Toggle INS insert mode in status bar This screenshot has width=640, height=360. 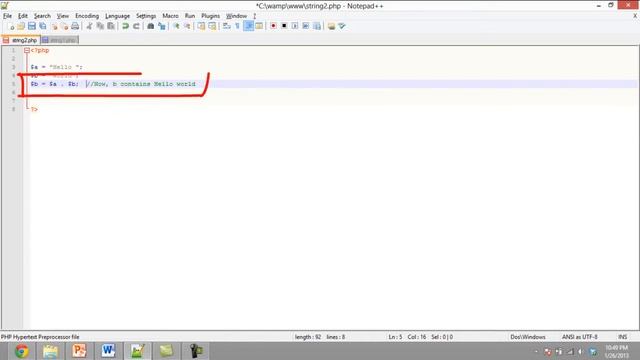(622, 337)
